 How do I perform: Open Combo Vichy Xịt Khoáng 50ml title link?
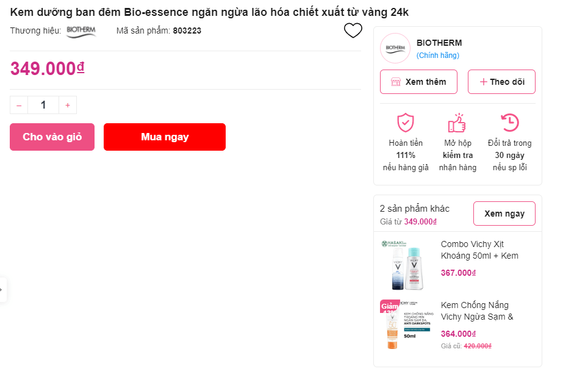(x=479, y=250)
